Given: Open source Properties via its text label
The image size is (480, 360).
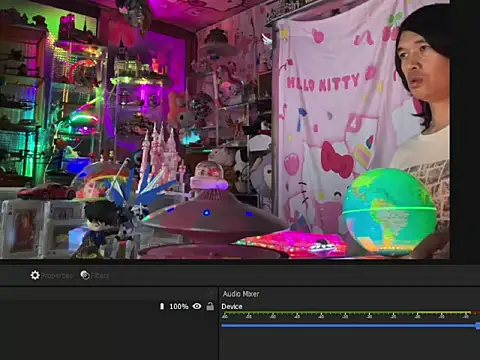Looking at the screenshot, I should pyautogui.click(x=57, y=276).
